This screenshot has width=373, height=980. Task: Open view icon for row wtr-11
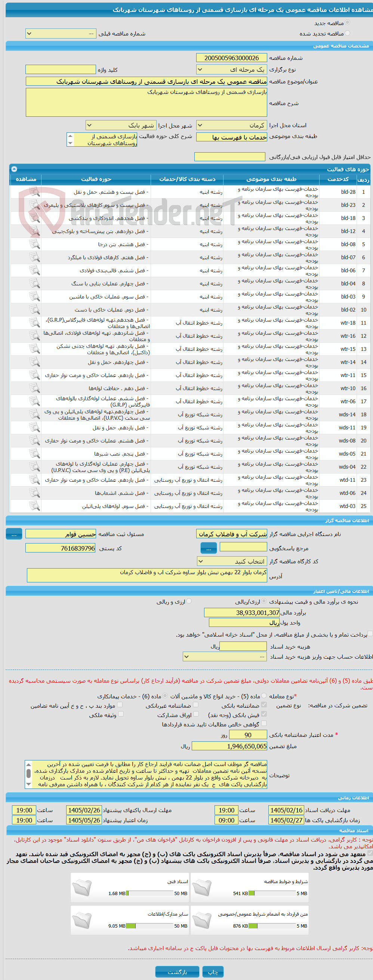(35, 375)
